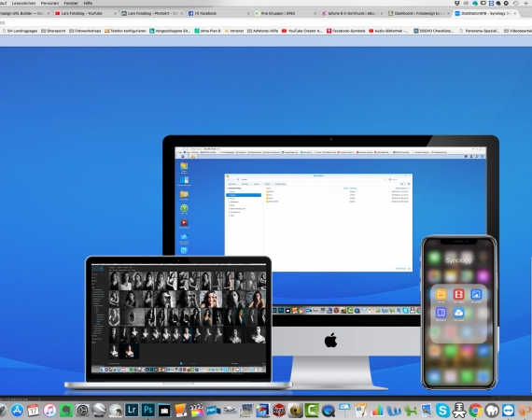Open the Lesezeichen menu
Screen dimensions: 532x420
click(23, 3)
